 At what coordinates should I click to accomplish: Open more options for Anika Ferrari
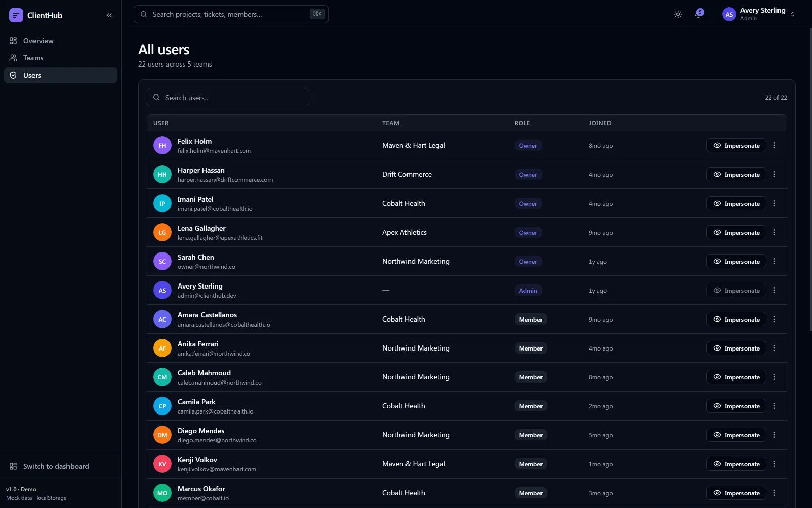(x=774, y=348)
